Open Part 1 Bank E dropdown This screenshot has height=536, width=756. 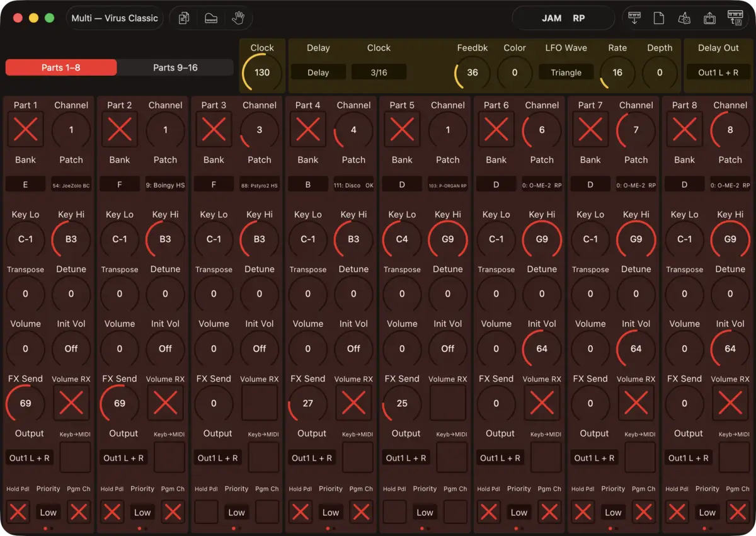coord(26,186)
